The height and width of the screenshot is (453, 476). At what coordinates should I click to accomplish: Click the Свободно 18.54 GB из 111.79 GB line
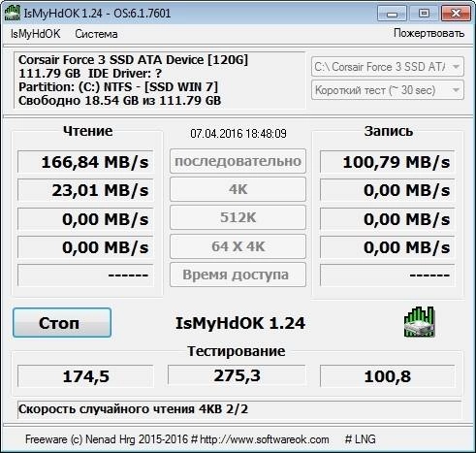[119, 101]
